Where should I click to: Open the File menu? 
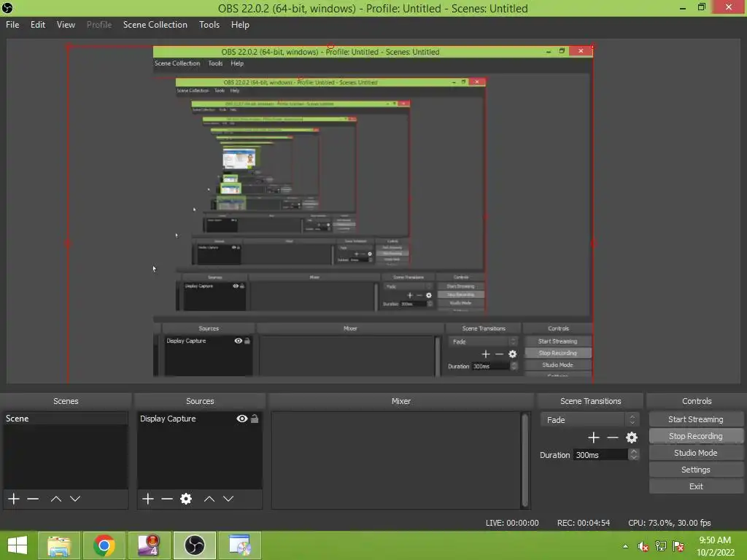(12, 25)
